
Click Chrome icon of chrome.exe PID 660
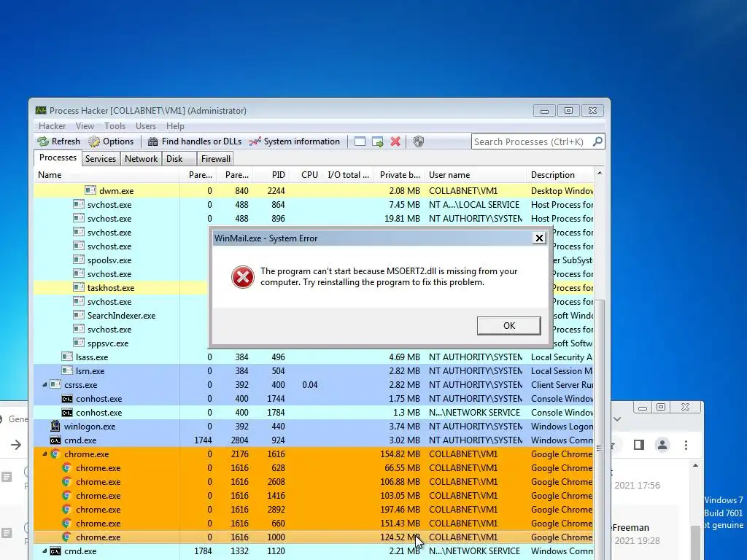pyautogui.click(x=67, y=524)
